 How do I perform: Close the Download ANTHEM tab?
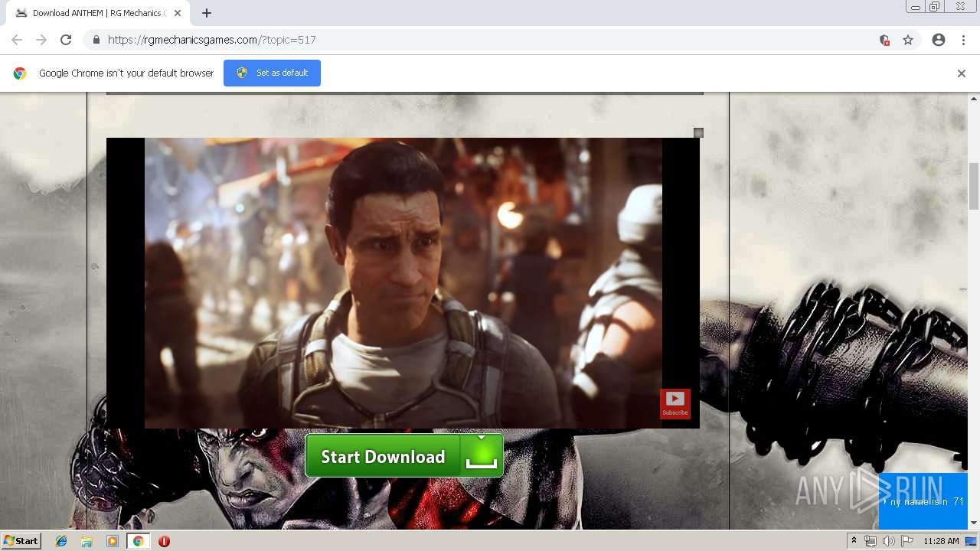178,13
